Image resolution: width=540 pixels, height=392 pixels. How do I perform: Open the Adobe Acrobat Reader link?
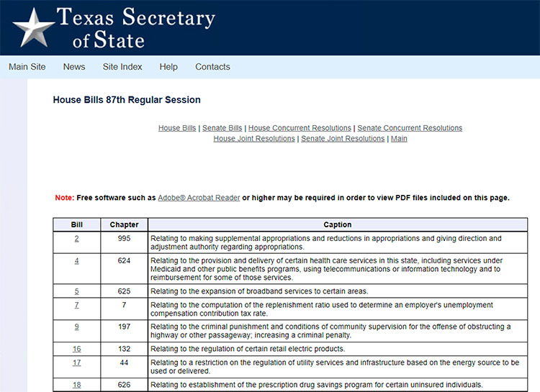click(199, 198)
